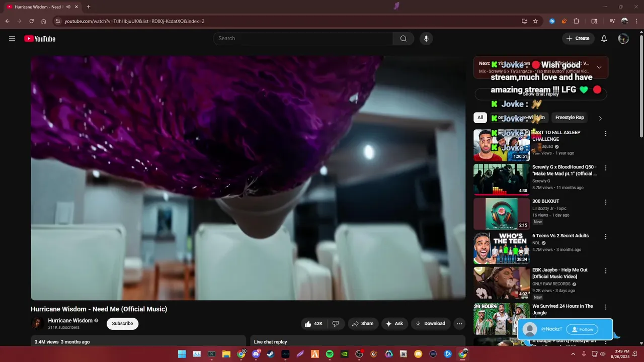Start voice search with the microphone icon

426,38
